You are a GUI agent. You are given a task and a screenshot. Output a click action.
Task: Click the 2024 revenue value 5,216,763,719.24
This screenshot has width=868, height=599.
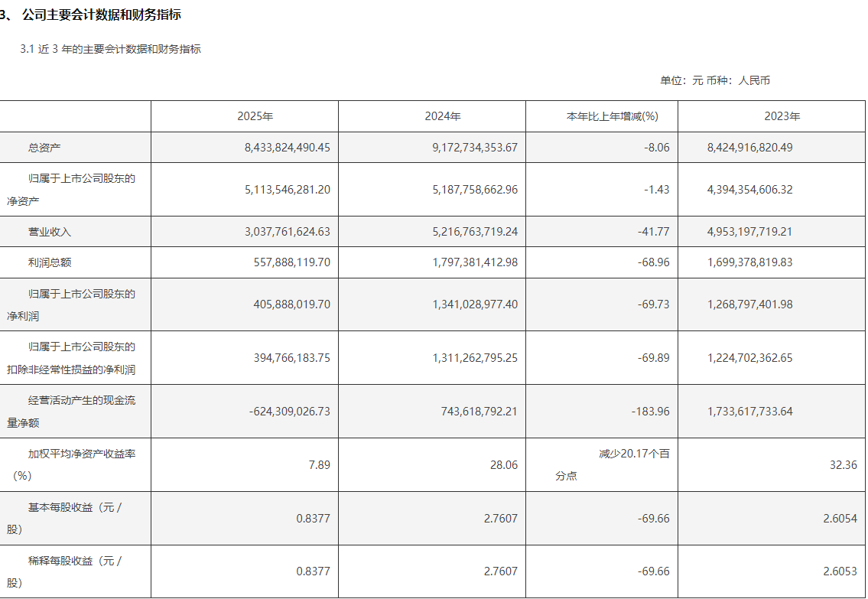[x=475, y=232]
